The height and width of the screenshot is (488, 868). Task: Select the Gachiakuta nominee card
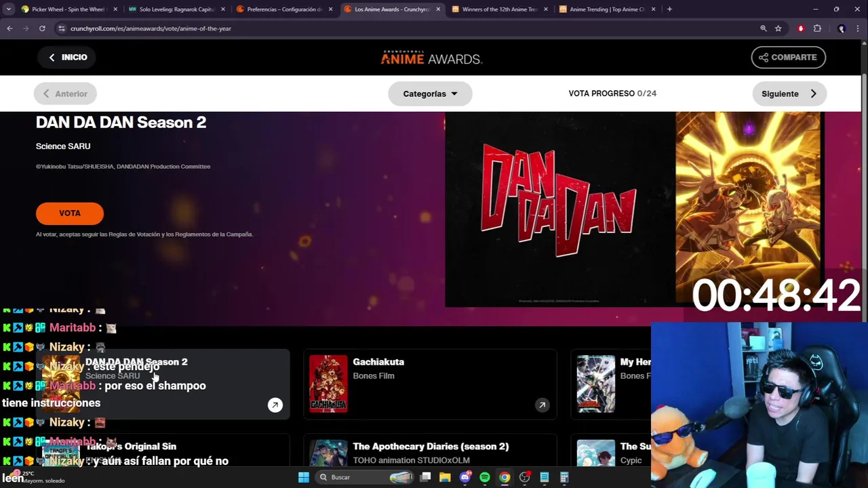tap(431, 384)
